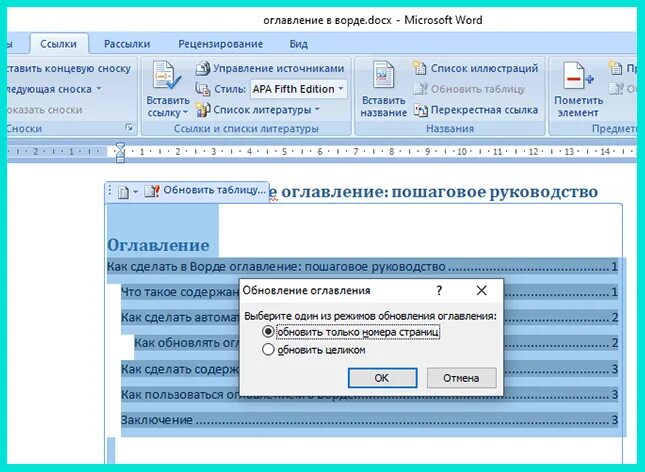Open Manage Sources (Управление источниками)
Viewport: 645px width, 472px height.
[270, 68]
